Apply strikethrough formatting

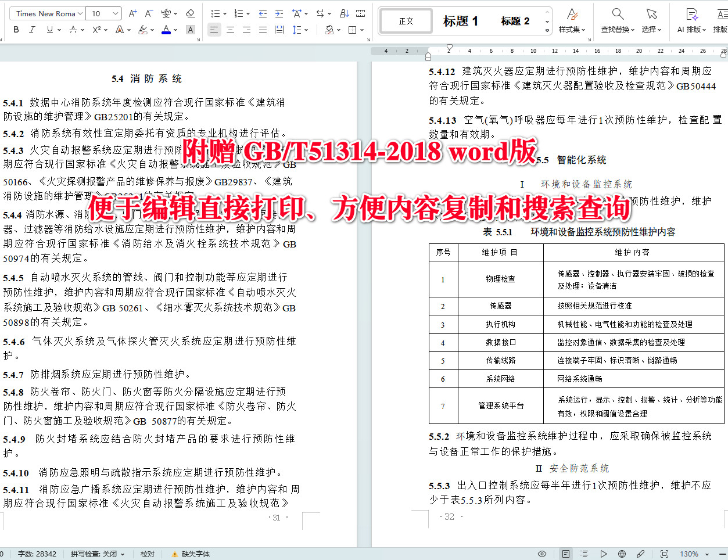73,30
